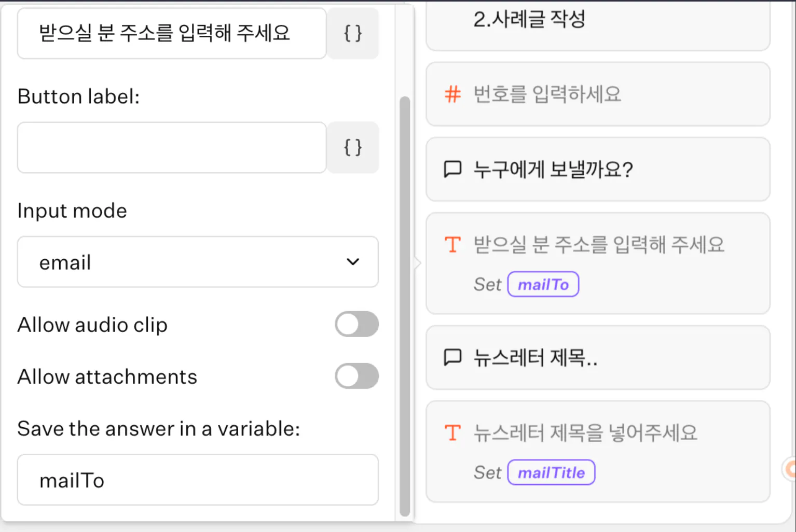
Task: Click the {} icon next to Button label
Action: pyautogui.click(x=353, y=147)
